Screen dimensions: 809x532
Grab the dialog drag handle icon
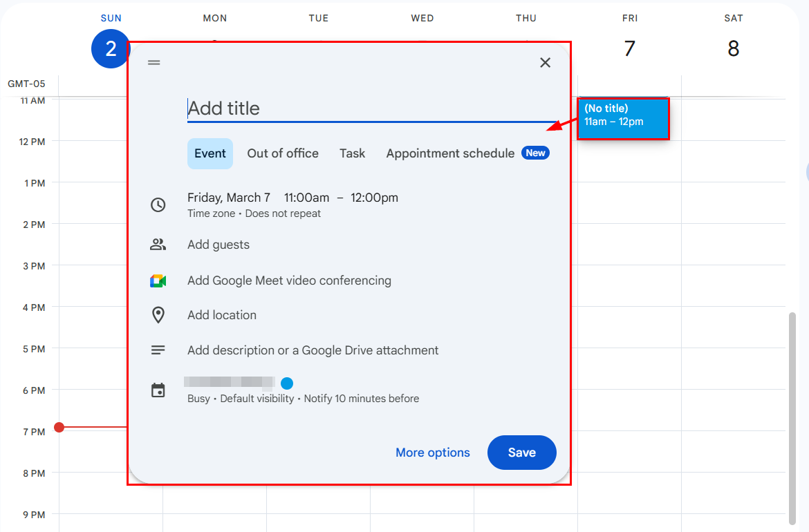(154, 62)
